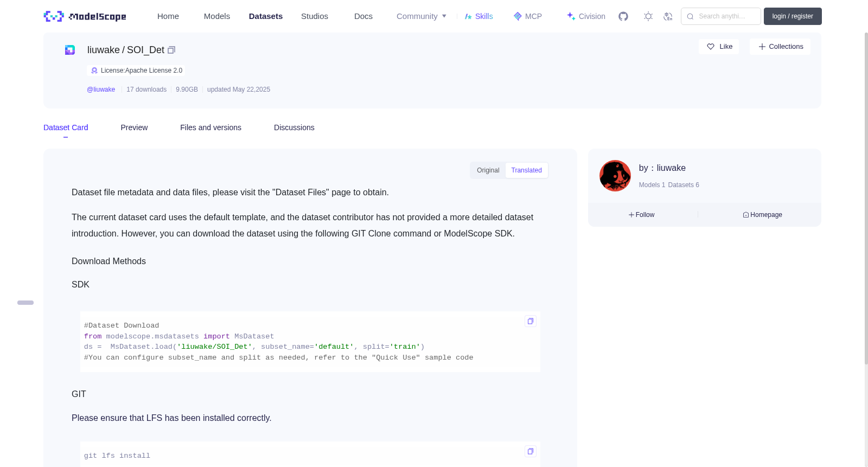The height and width of the screenshot is (467, 868).
Task: Expand the Community dropdown menu
Action: click(x=422, y=16)
